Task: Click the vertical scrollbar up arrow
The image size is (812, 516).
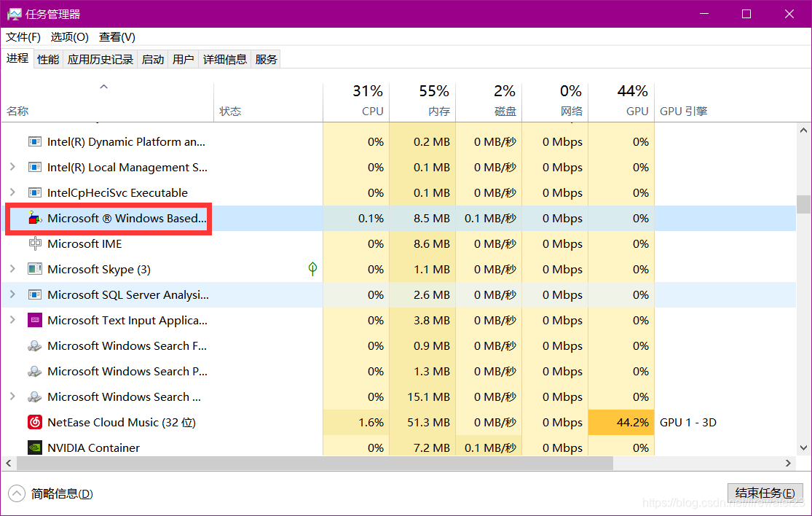Action: (803, 130)
